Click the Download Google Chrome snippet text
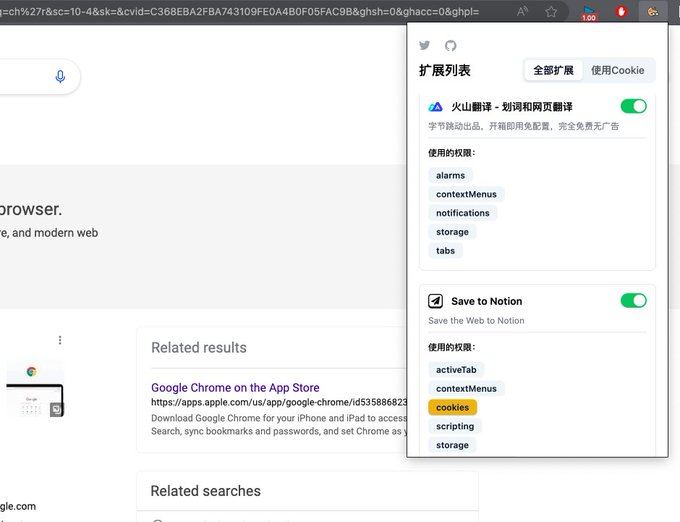The image size is (680, 522). [x=279, y=424]
